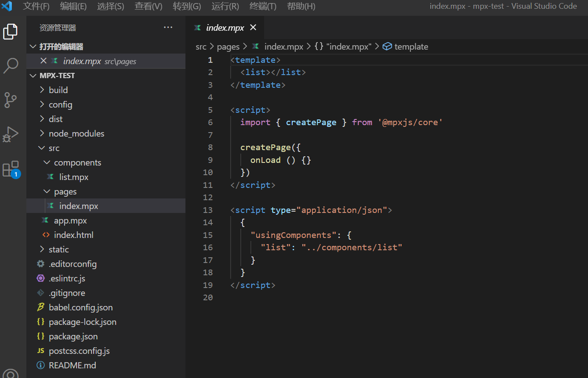
Task: Open README.md in the file tree
Action: pyautogui.click(x=73, y=365)
